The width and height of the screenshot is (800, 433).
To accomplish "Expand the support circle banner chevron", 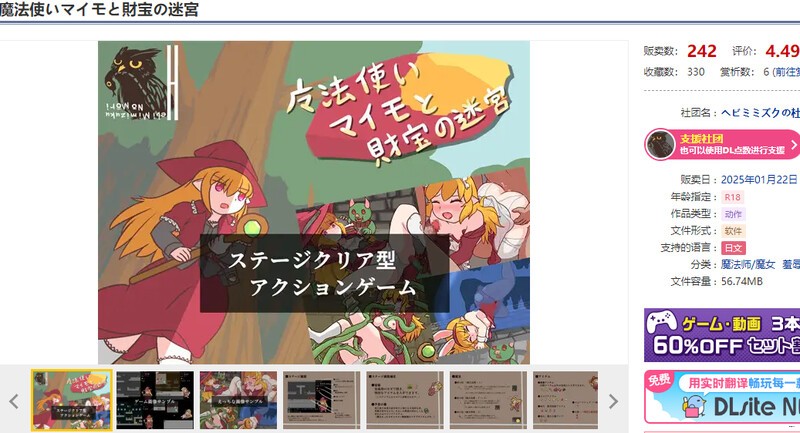I will tap(793, 144).
